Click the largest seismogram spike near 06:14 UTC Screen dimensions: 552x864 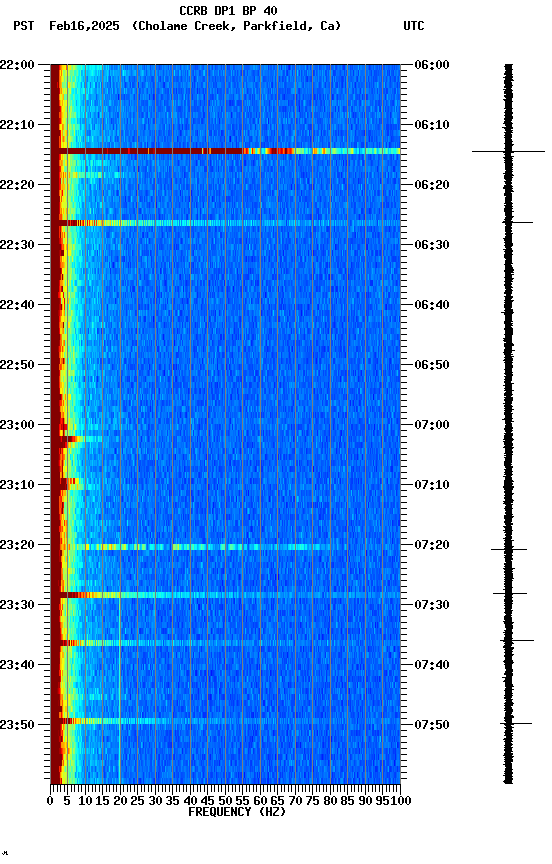pyautogui.click(x=508, y=151)
